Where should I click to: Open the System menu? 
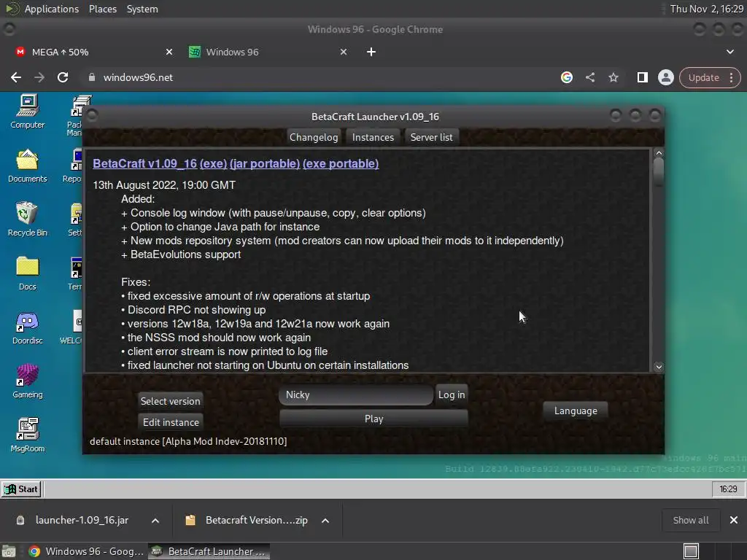(x=142, y=9)
